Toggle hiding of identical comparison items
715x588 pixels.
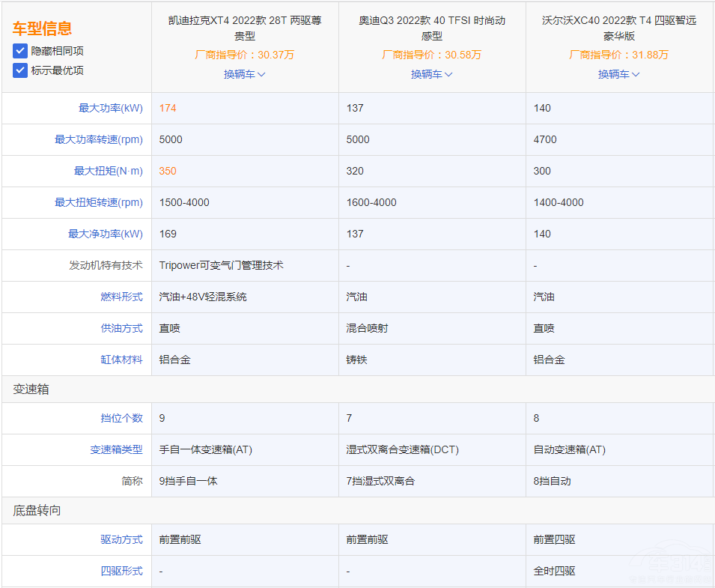coord(19,51)
